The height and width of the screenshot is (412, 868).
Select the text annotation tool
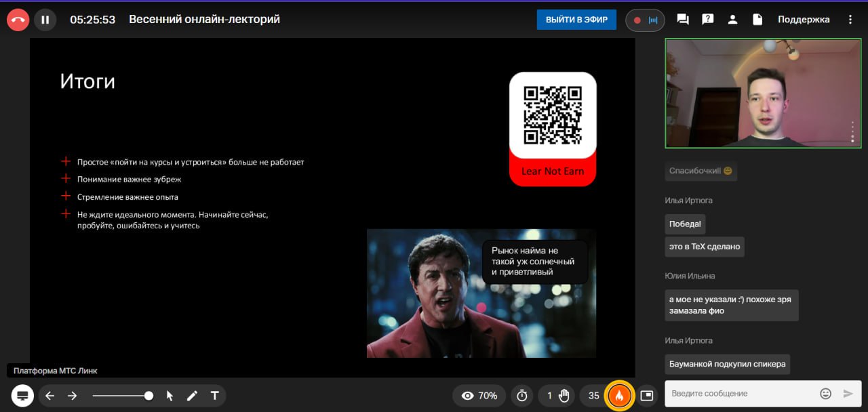click(x=215, y=396)
